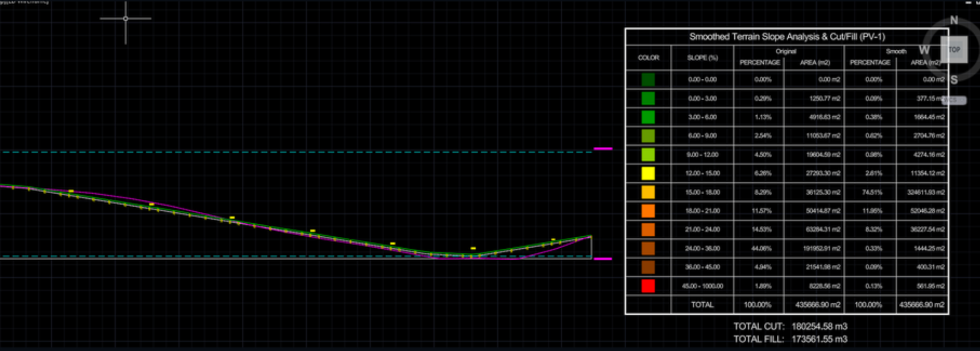Click the dark orange swatch for 21.00 - 24.00

pyautogui.click(x=648, y=230)
